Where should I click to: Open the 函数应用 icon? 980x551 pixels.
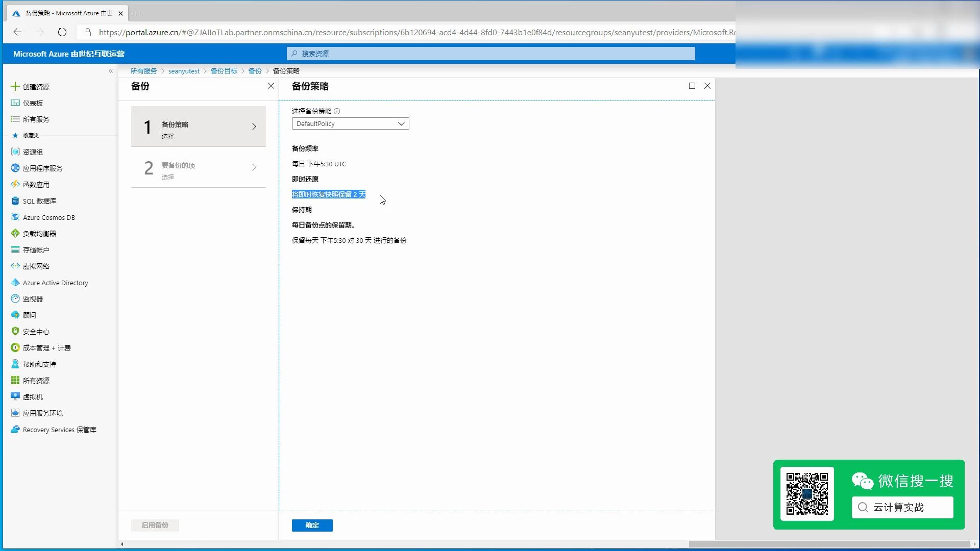(x=15, y=184)
